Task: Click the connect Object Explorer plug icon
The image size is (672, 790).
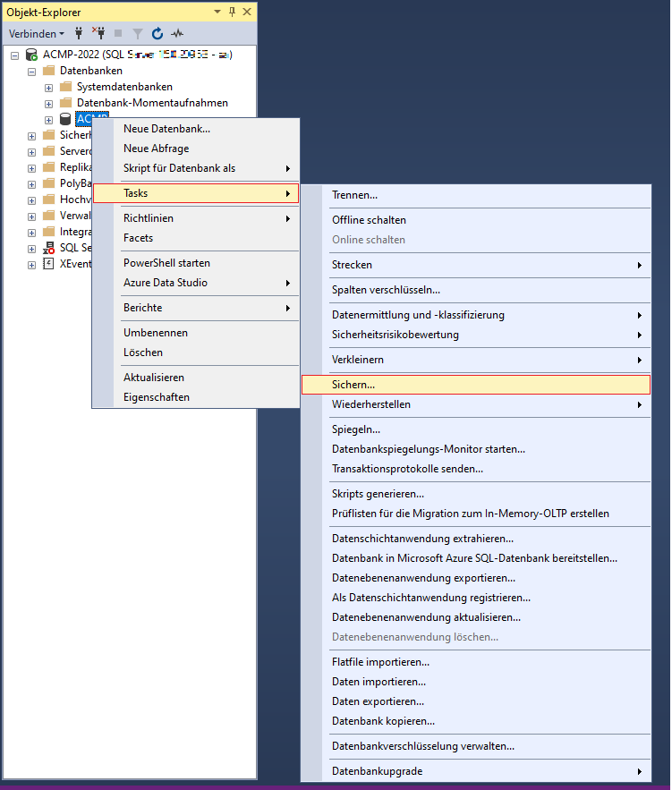Action: point(79,33)
